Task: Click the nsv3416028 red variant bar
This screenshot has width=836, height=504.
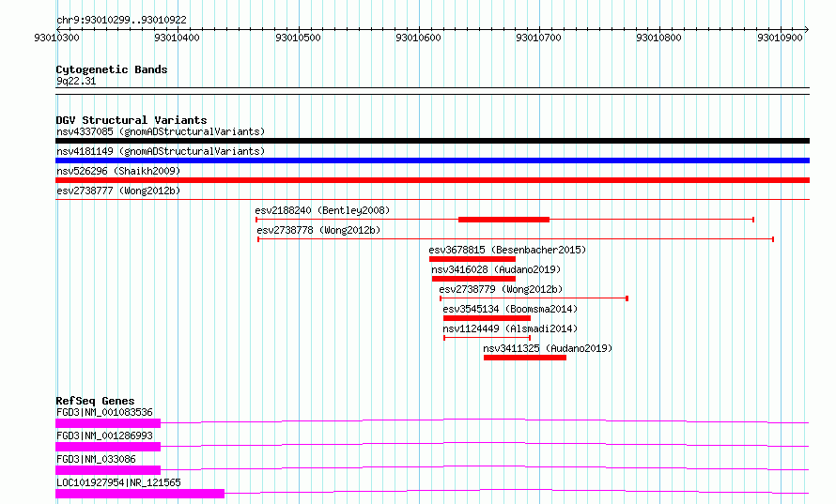Action: [x=474, y=279]
